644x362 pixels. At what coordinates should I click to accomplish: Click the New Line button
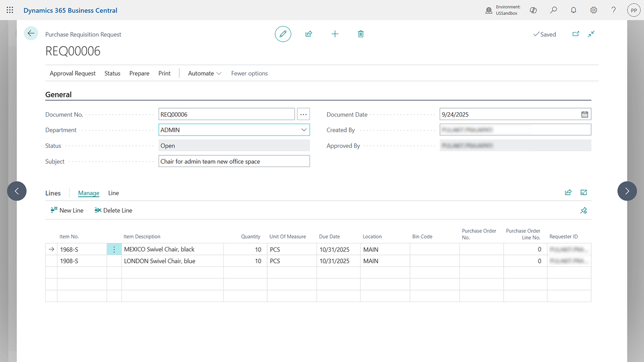(x=67, y=210)
